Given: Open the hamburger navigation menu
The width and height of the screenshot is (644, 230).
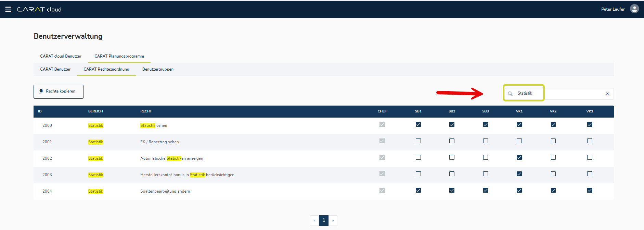Looking at the screenshot, I should (8, 9).
